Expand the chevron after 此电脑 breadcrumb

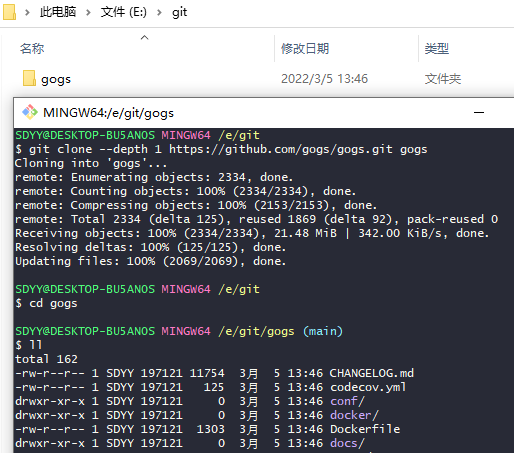pyautogui.click(x=88, y=13)
